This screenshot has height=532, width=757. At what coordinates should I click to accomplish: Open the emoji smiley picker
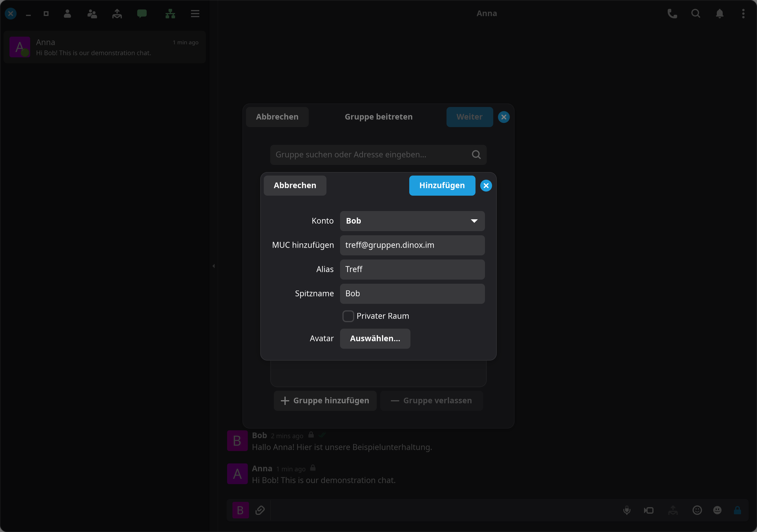pyautogui.click(x=697, y=510)
